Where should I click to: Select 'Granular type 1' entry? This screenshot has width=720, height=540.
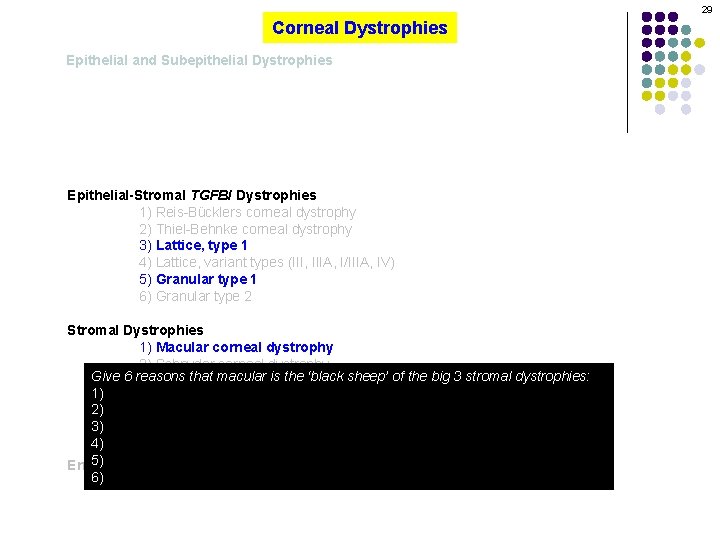tap(197, 279)
